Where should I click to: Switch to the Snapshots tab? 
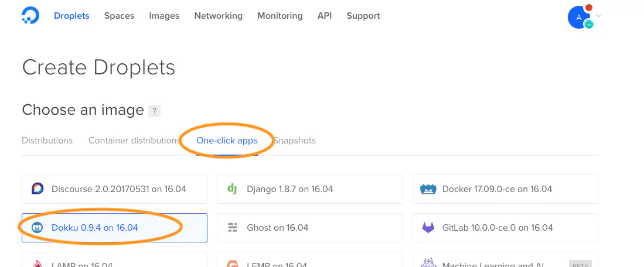(295, 141)
